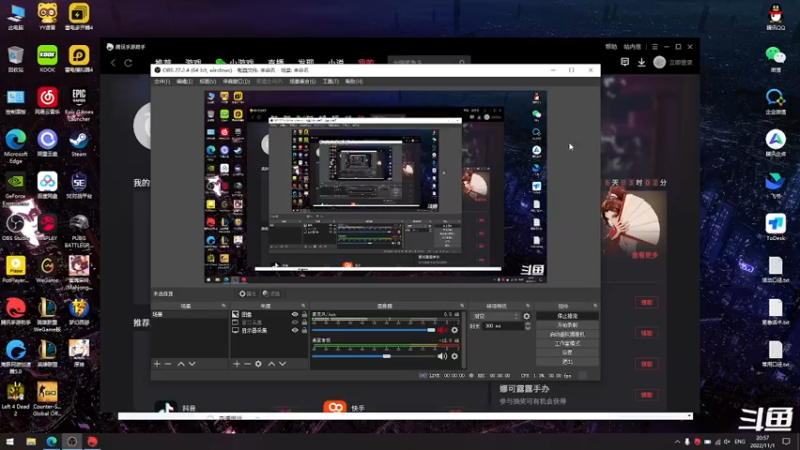Image resolution: width=800 pixels, height=450 pixels.
Task: Adjust the desktop audio volume slider
Action: 373,356
